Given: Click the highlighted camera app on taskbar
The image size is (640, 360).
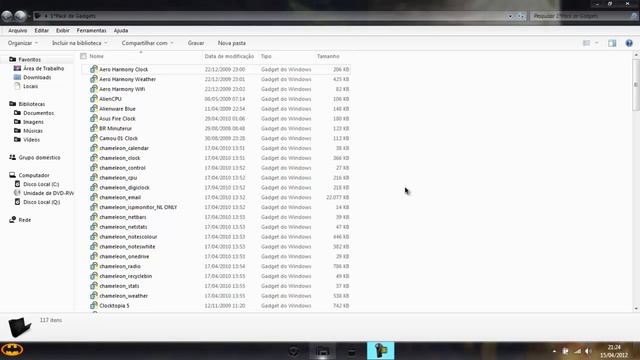Looking at the screenshot, I should coord(381,351).
